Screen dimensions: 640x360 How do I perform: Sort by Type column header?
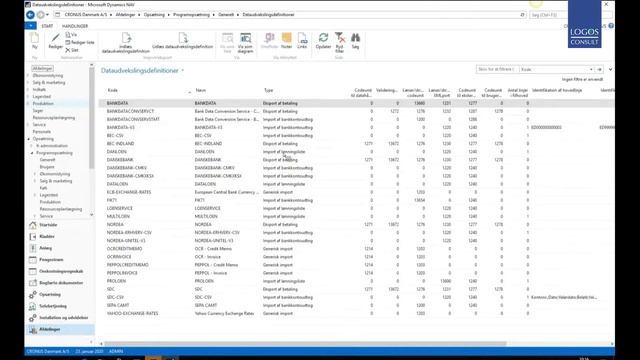click(x=268, y=91)
